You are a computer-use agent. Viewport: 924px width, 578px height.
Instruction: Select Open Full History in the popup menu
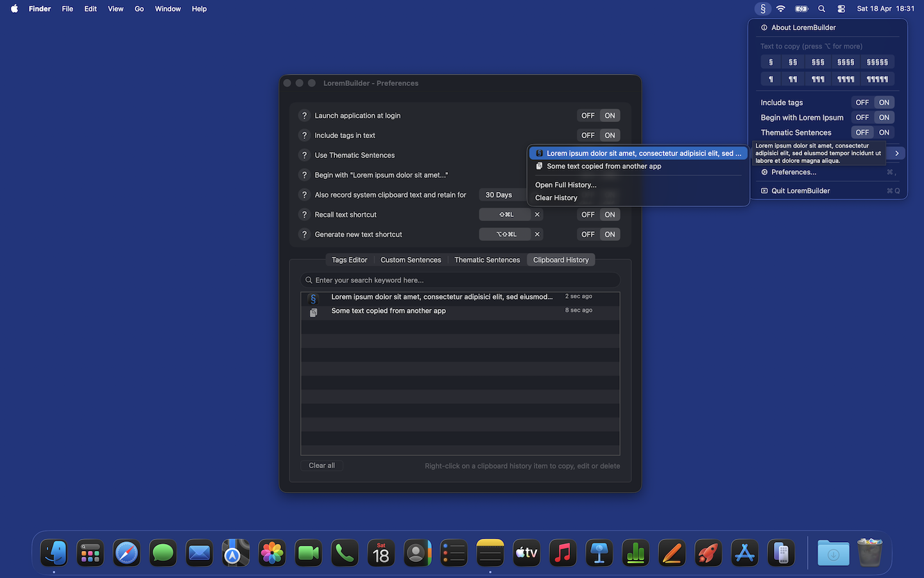tap(565, 185)
